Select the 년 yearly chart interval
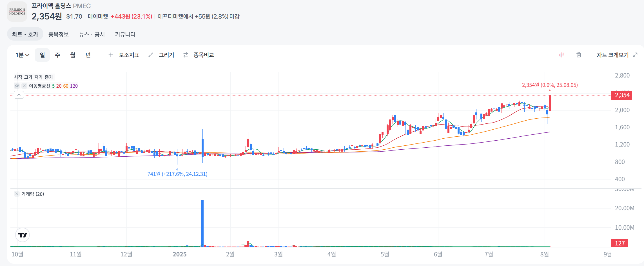The height and width of the screenshot is (266, 644). coord(88,55)
